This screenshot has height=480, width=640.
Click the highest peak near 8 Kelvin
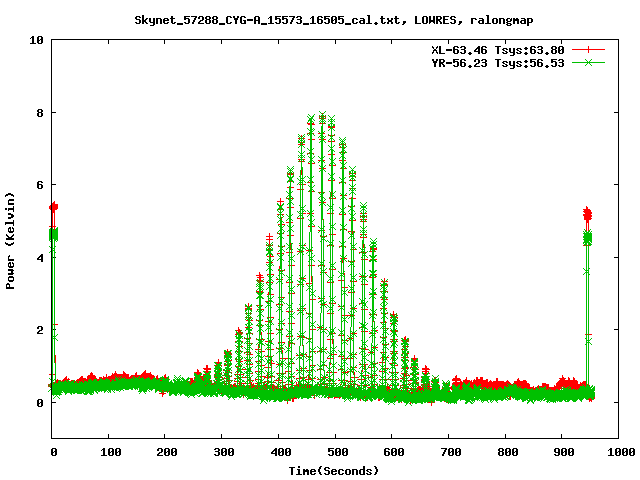(x=322, y=116)
